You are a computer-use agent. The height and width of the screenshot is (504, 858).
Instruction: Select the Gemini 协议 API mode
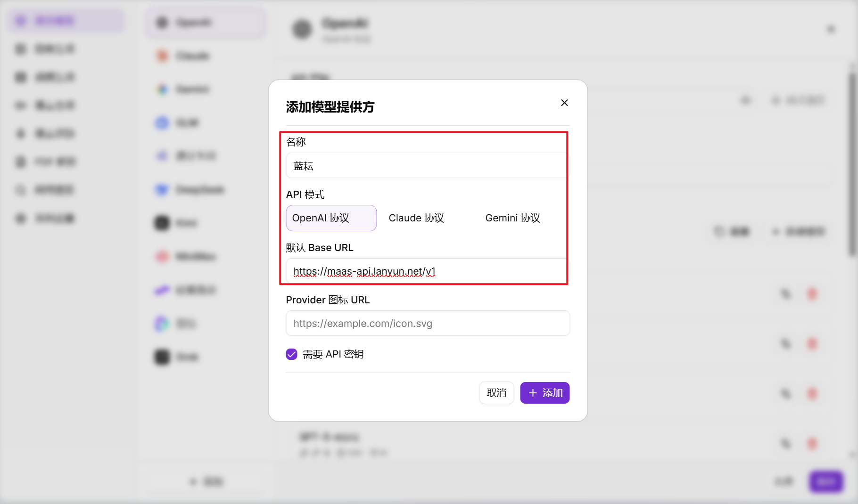tap(512, 218)
